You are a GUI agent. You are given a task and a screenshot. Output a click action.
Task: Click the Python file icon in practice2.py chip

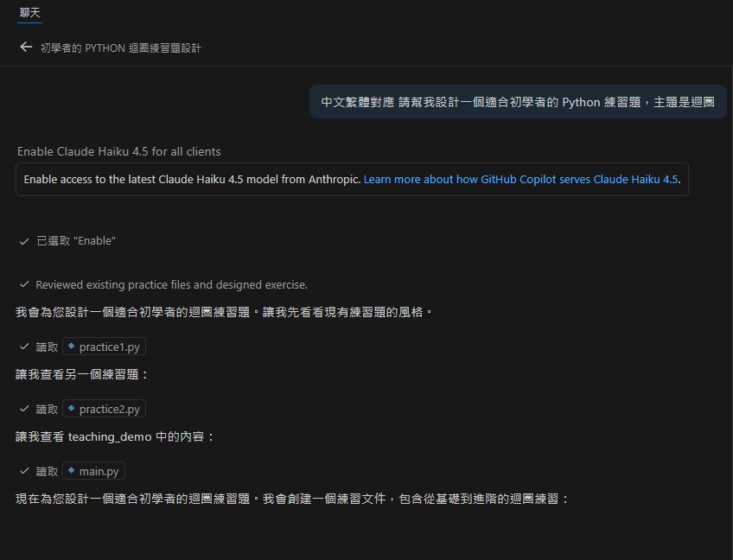tap(72, 409)
